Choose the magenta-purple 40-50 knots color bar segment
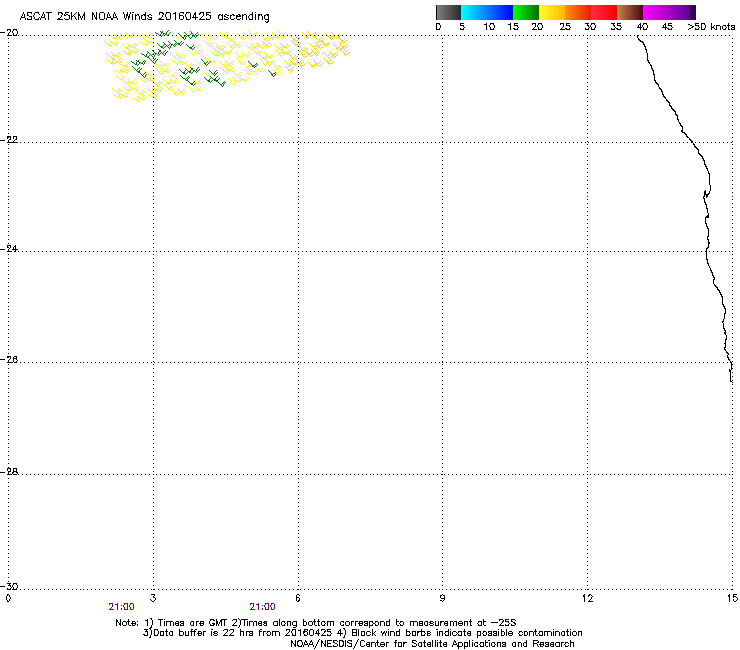Screen dimensions: 740x650 tap(669, 12)
